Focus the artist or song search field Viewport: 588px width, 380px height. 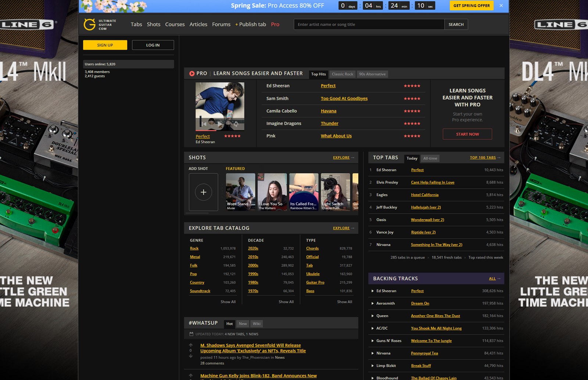369,24
